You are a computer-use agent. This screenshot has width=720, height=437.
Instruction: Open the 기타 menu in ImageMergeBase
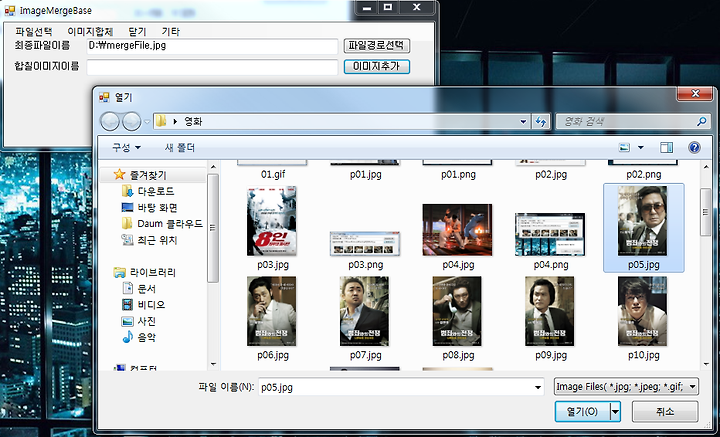[x=171, y=32]
